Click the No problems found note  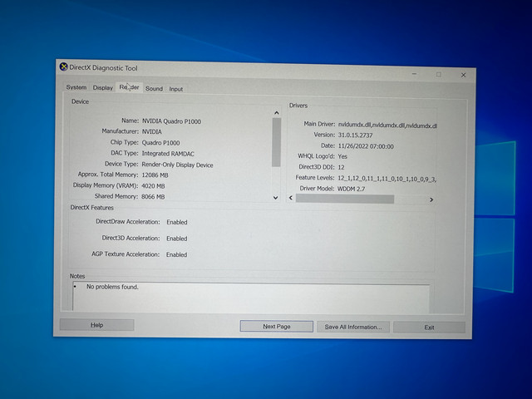(x=112, y=287)
